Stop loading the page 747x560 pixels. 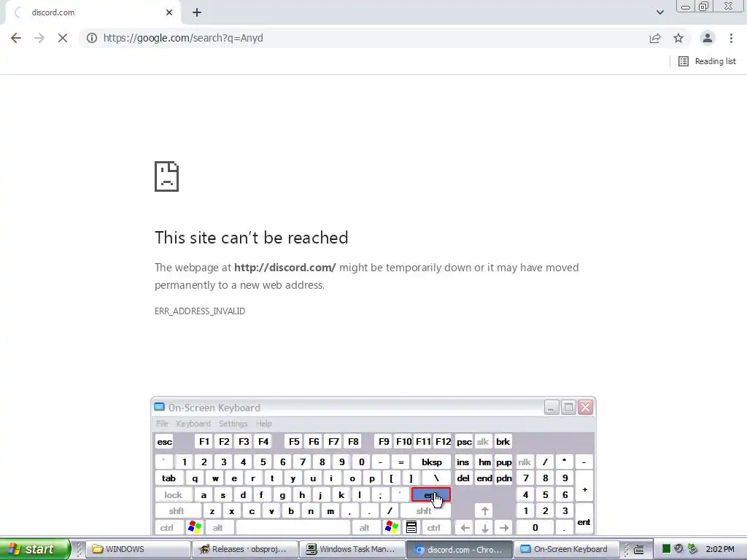click(63, 38)
